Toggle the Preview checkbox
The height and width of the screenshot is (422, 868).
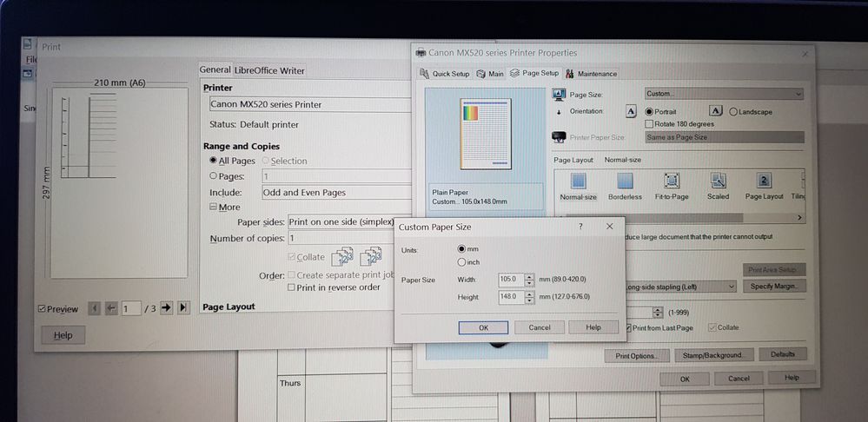[42, 308]
